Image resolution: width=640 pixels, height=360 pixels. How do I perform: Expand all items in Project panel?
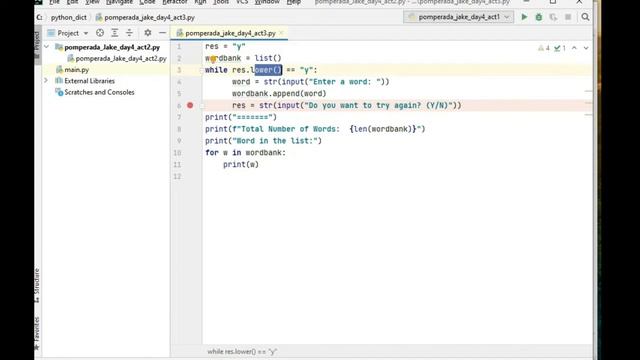115,33
